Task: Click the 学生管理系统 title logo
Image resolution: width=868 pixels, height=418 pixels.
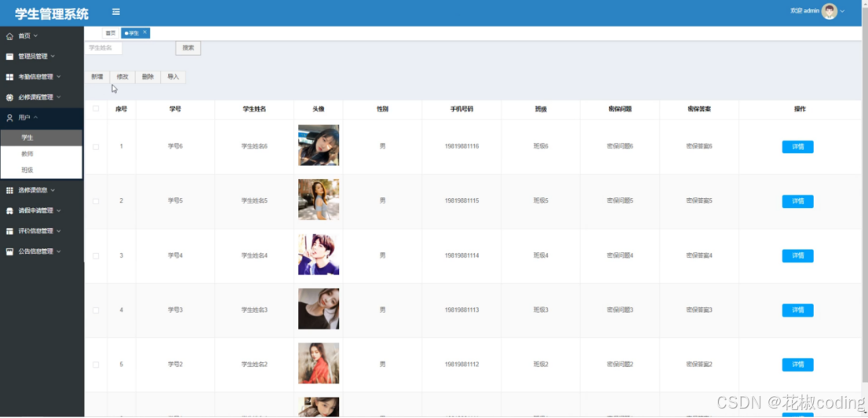Action: pos(52,13)
